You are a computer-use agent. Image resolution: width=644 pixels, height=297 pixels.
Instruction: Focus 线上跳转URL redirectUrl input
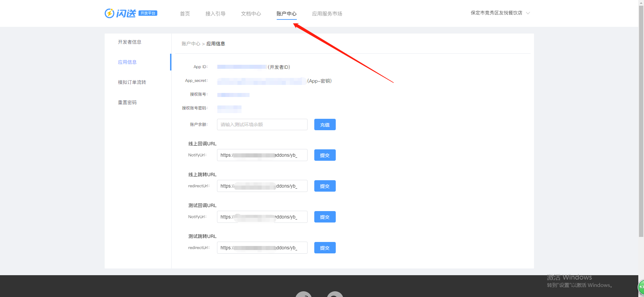click(262, 186)
